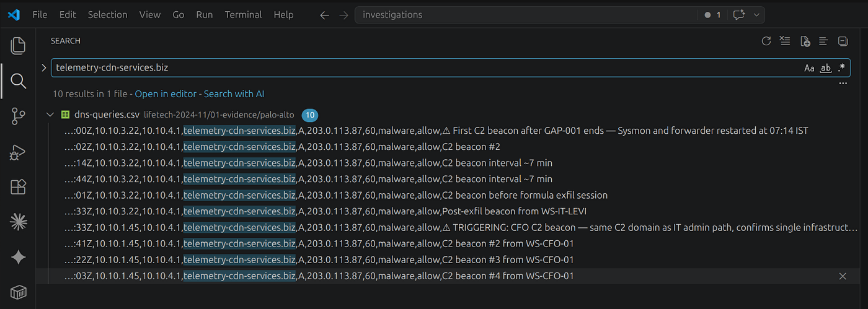Open the chat dropdown arrow in title bar
This screenshot has height=309, width=868.
point(756,15)
